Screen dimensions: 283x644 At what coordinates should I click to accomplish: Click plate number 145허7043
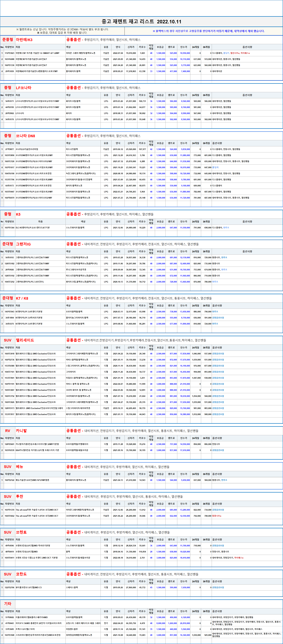[10, 312]
